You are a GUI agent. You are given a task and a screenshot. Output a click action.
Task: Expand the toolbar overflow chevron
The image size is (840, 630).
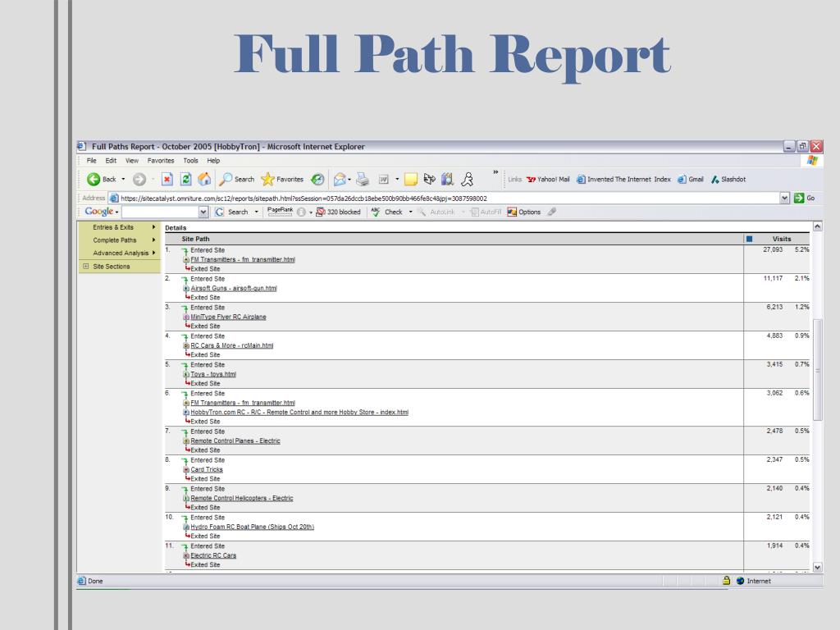495,172
